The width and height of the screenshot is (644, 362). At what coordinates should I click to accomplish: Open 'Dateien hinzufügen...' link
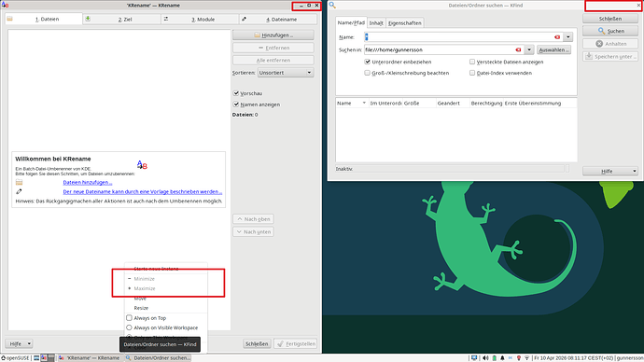[88, 182]
